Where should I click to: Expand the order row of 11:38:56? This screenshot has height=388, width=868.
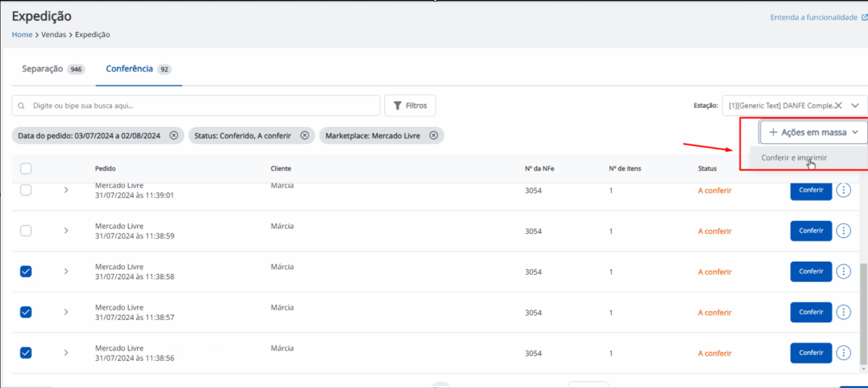(66, 353)
